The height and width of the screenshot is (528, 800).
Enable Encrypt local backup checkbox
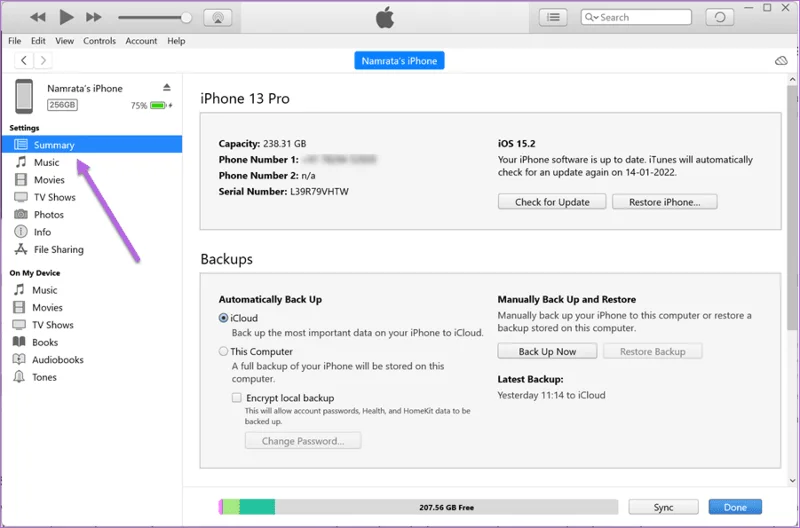[237, 397]
